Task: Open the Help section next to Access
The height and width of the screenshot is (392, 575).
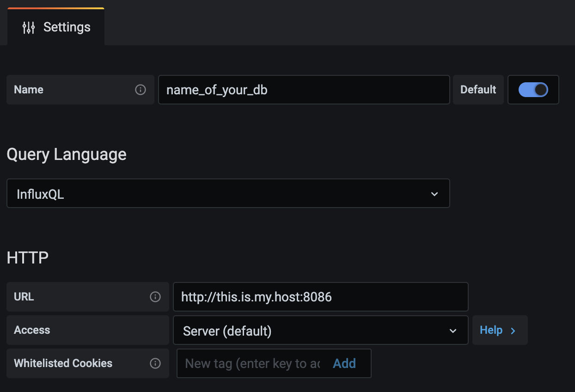Action: tap(499, 331)
